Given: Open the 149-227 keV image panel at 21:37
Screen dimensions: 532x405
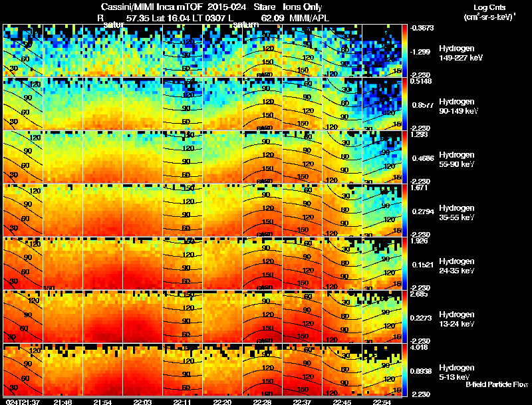Looking at the screenshot, I should [x=23, y=51].
